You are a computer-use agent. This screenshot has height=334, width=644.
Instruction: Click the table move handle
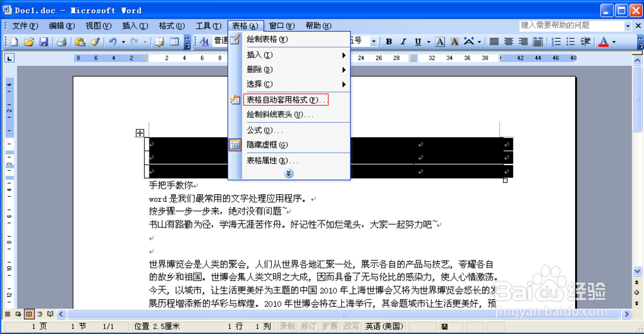pos(140,132)
